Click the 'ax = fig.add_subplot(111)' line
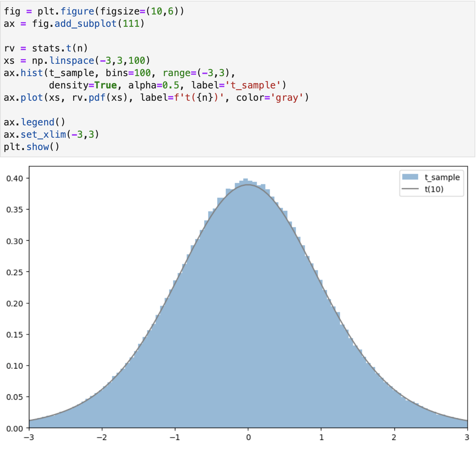476x453 pixels. click(74, 24)
